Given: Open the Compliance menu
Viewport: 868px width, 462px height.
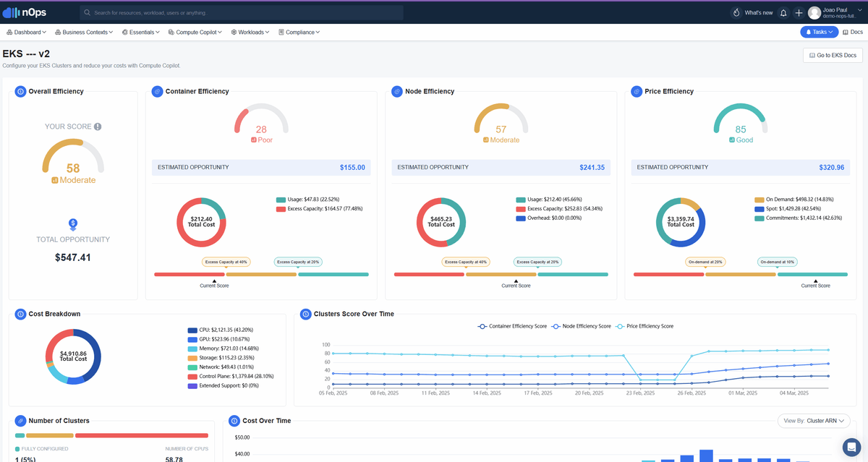Looking at the screenshot, I should 299,33.
